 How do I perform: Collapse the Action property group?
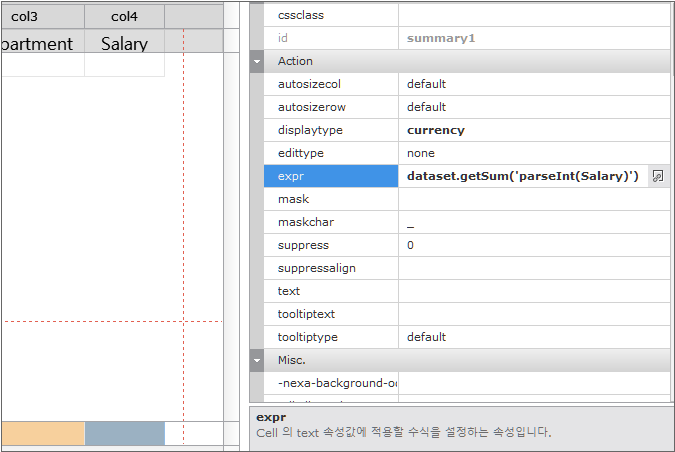257,61
